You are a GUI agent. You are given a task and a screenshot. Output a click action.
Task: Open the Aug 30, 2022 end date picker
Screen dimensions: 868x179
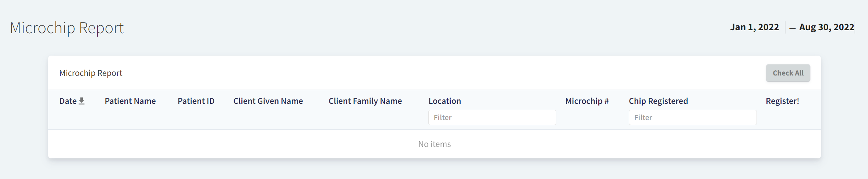click(x=826, y=27)
